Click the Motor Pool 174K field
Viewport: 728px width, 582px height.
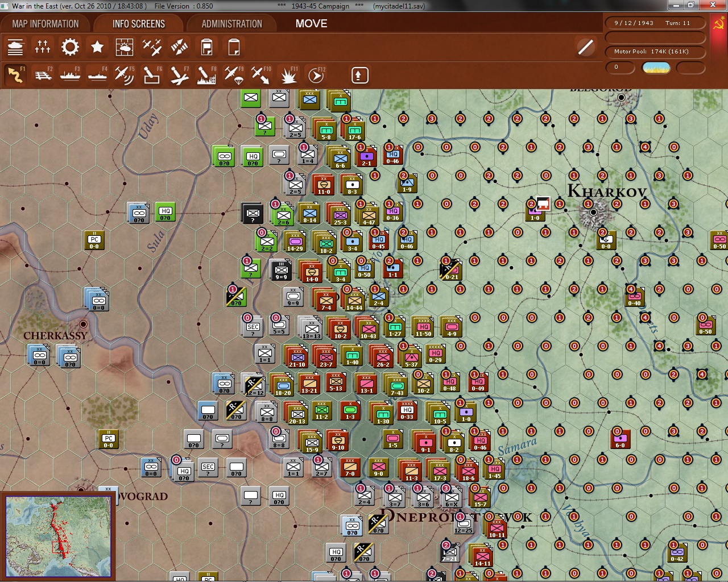point(655,52)
